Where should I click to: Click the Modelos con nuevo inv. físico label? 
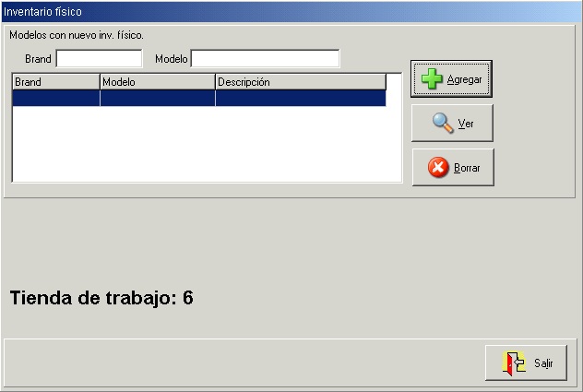coord(77,35)
